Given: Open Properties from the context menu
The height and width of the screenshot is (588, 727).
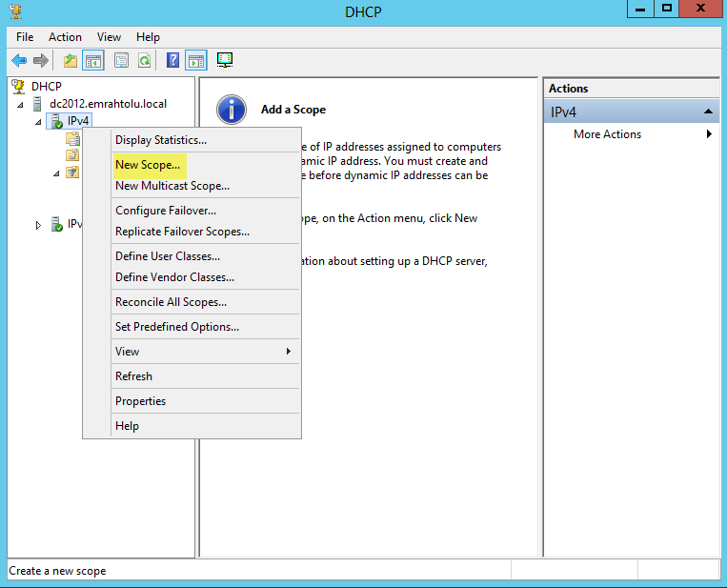Looking at the screenshot, I should tap(205, 401).
